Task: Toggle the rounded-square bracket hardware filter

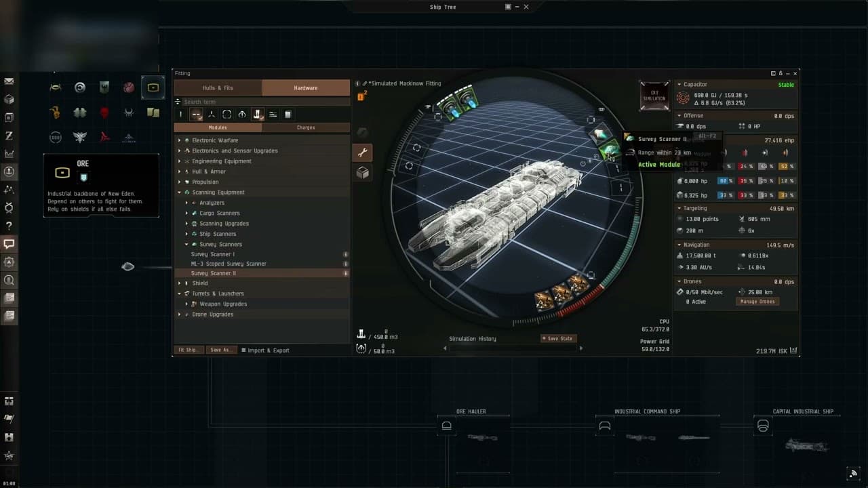Action: (226, 115)
